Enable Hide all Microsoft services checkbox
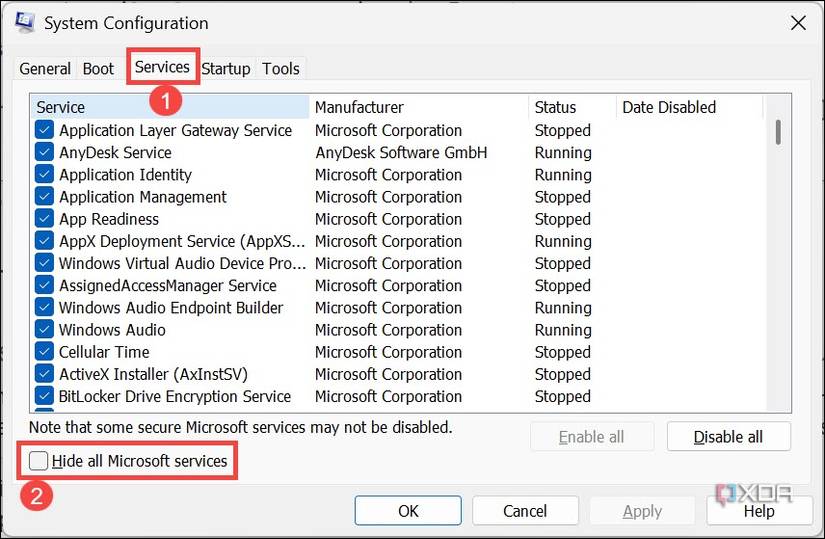The height and width of the screenshot is (539, 825). [x=38, y=461]
